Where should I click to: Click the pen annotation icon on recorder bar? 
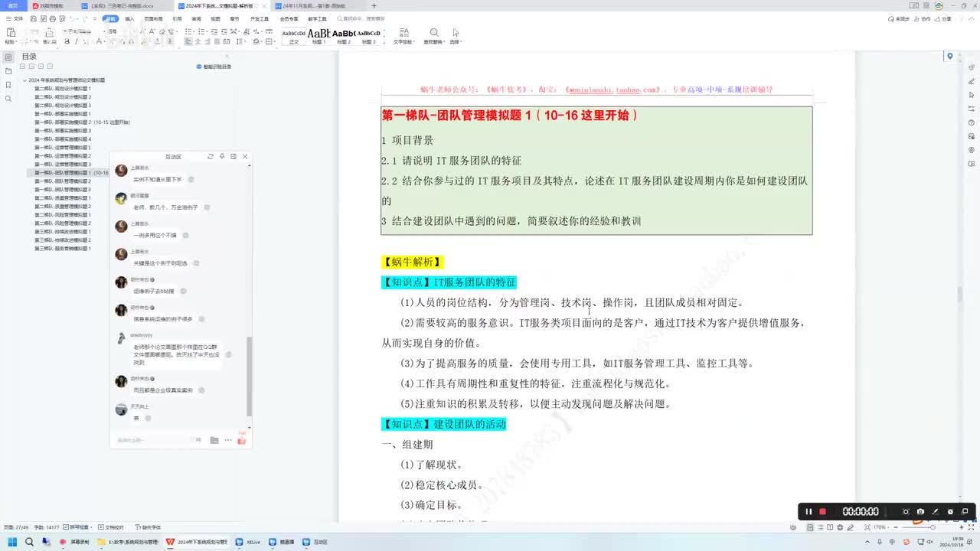[x=935, y=511]
